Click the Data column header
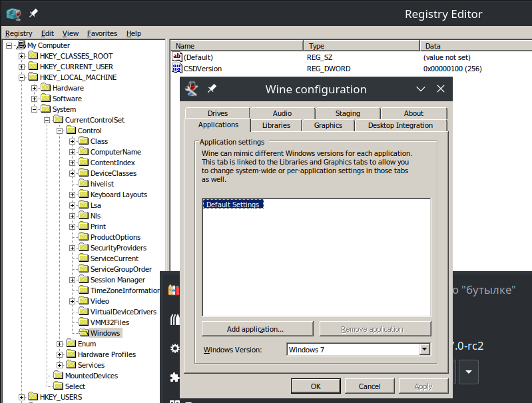This screenshot has height=403, width=532. click(476, 46)
